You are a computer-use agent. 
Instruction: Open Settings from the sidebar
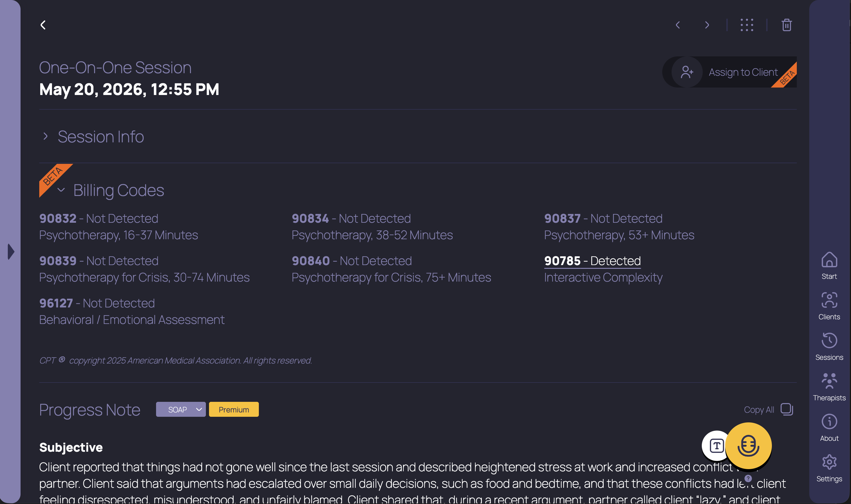829,468
